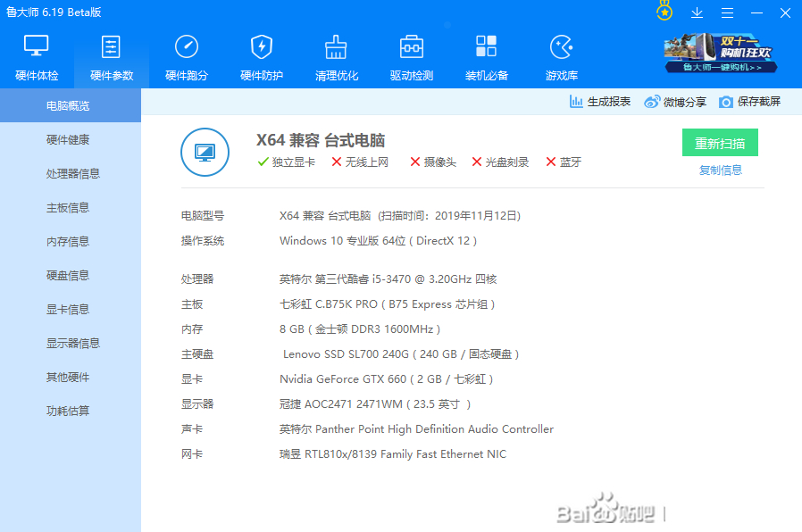Click the 独立显卡 status indicator

[287, 162]
